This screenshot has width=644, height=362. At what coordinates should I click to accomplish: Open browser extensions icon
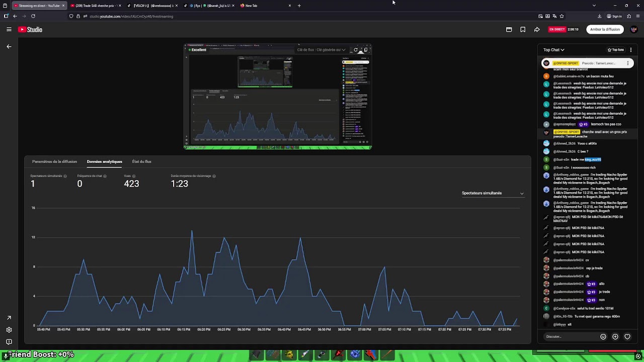point(629,16)
